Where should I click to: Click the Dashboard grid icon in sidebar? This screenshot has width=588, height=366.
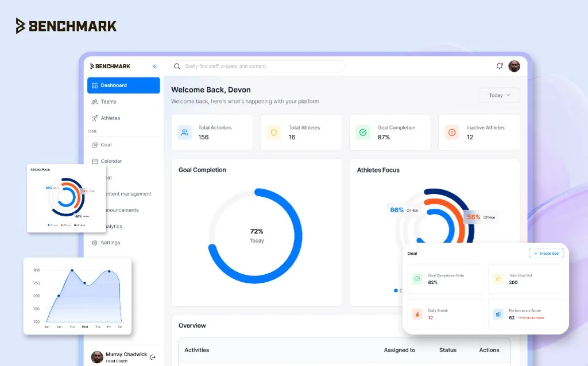[x=95, y=85]
